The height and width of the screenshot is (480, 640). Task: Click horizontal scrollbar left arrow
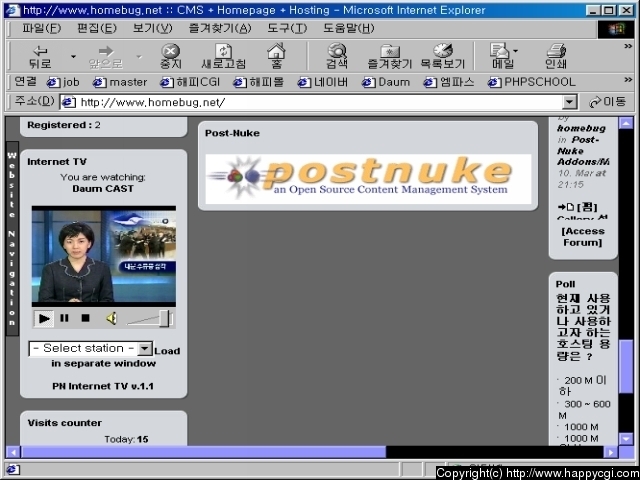pyautogui.click(x=13, y=452)
